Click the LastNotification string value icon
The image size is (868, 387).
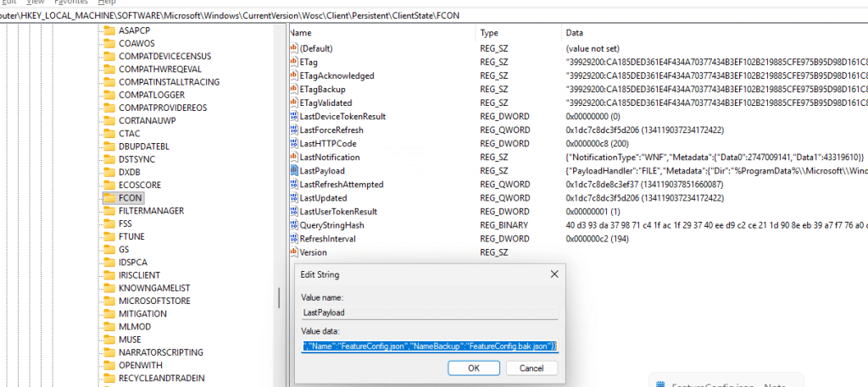[293, 157]
